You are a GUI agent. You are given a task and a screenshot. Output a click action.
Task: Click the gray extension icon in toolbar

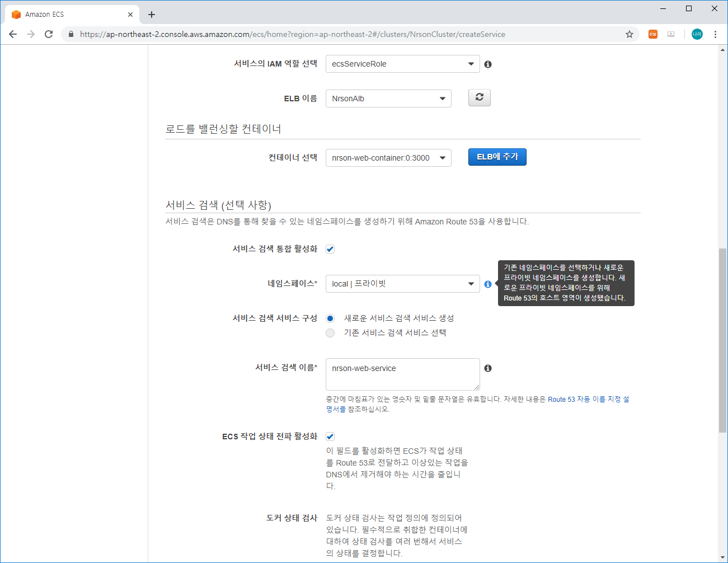[671, 34]
